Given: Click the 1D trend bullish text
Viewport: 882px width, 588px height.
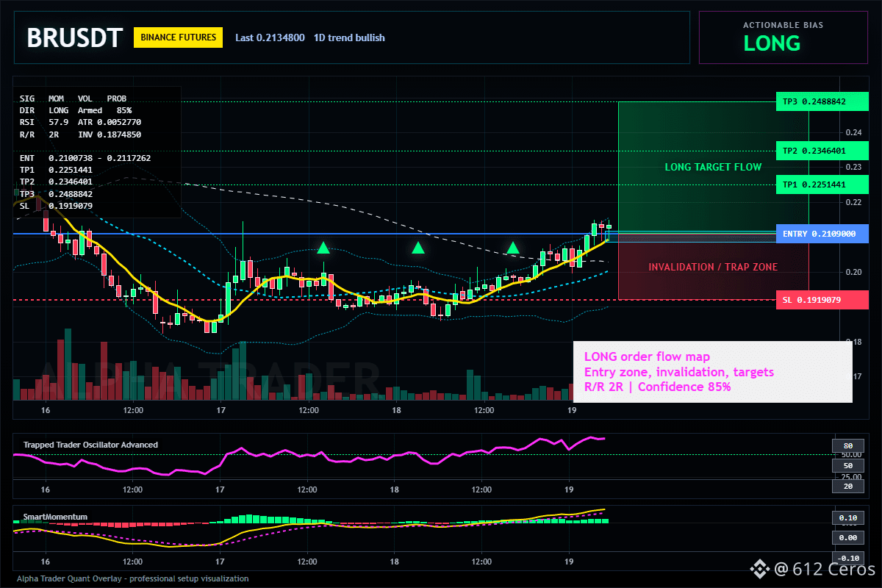Looking at the screenshot, I should coord(349,37).
